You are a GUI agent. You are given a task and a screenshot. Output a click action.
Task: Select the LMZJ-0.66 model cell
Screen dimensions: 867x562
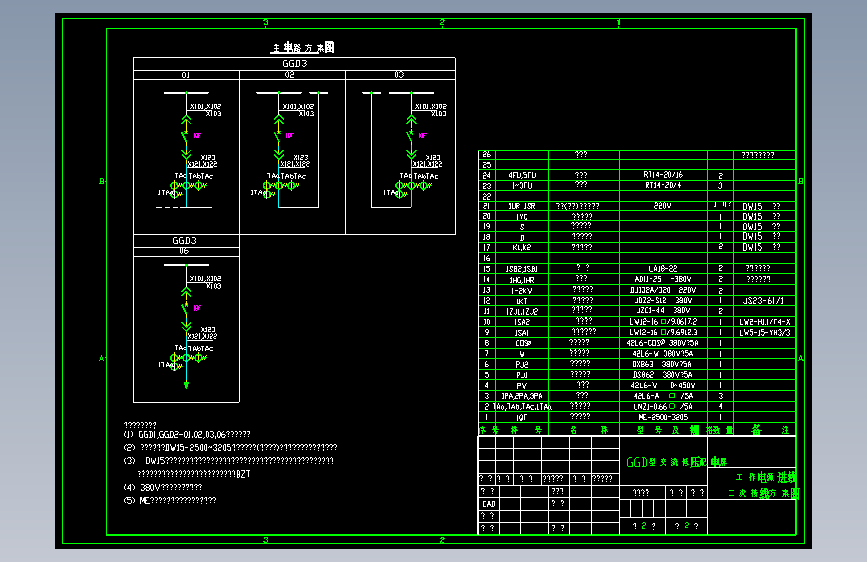[663, 407]
